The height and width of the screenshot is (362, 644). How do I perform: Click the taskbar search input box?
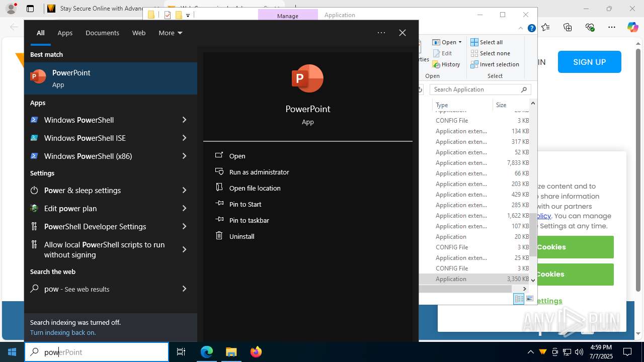point(97,352)
